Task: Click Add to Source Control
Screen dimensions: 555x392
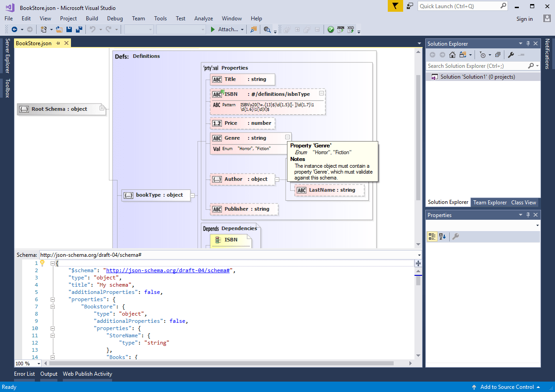Action: tap(506, 387)
